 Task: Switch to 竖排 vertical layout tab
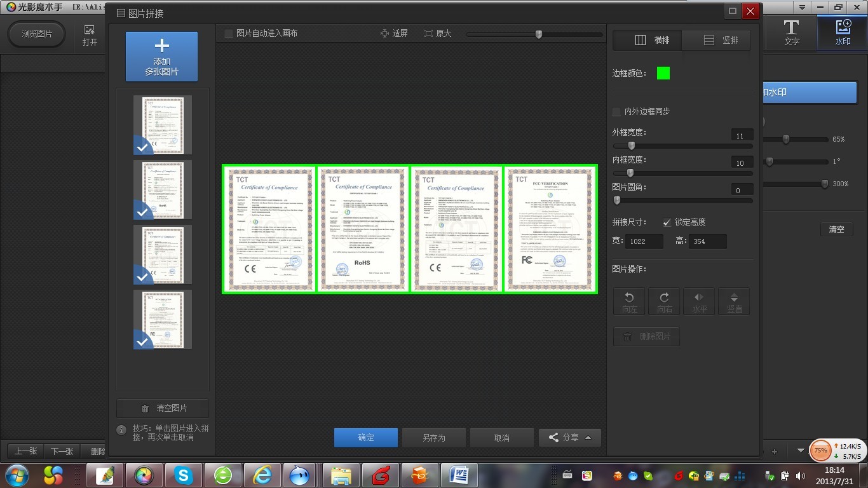tap(716, 41)
